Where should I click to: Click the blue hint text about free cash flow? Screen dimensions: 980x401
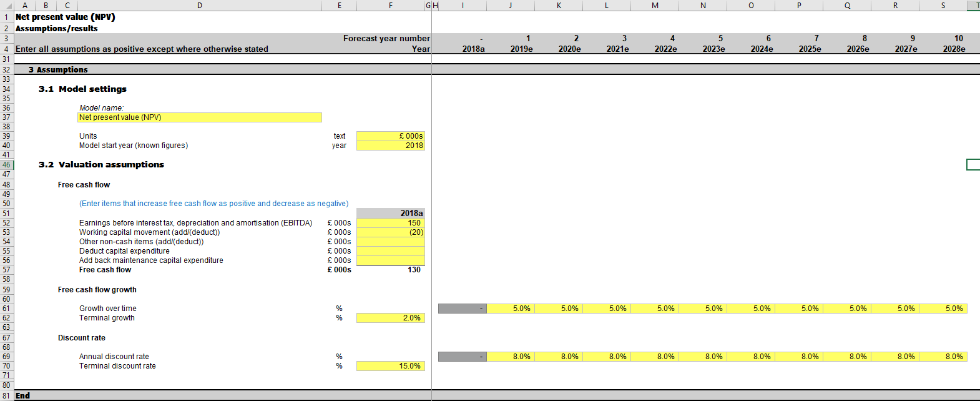tap(214, 204)
